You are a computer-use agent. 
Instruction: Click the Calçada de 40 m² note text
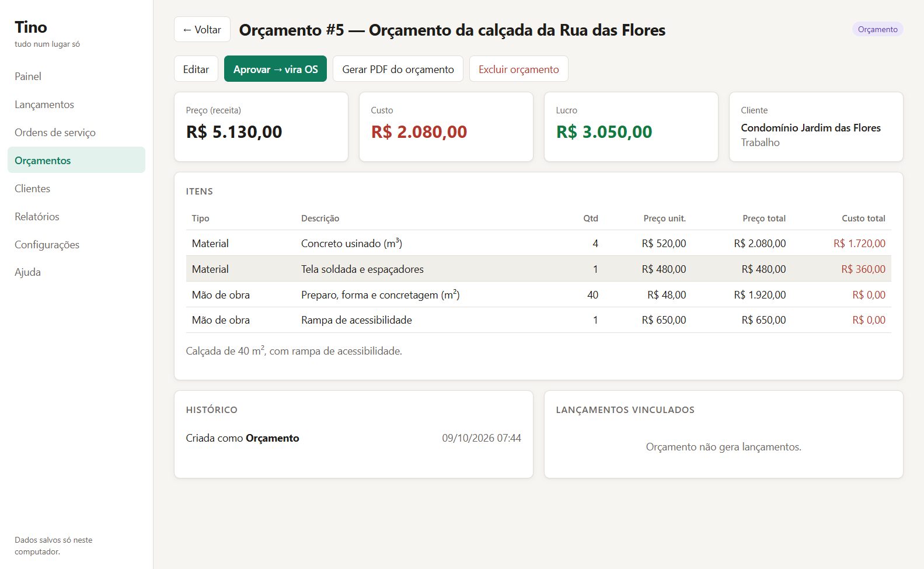[x=294, y=351]
